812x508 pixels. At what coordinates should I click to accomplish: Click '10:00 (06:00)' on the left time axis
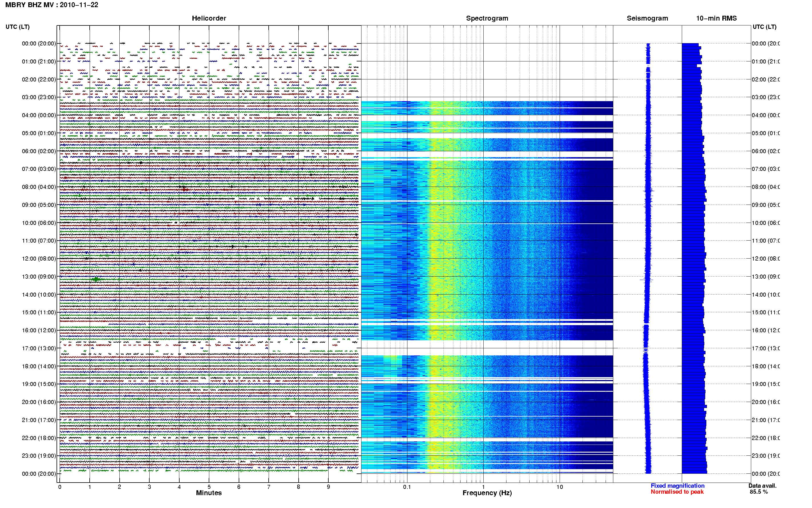tap(39, 223)
